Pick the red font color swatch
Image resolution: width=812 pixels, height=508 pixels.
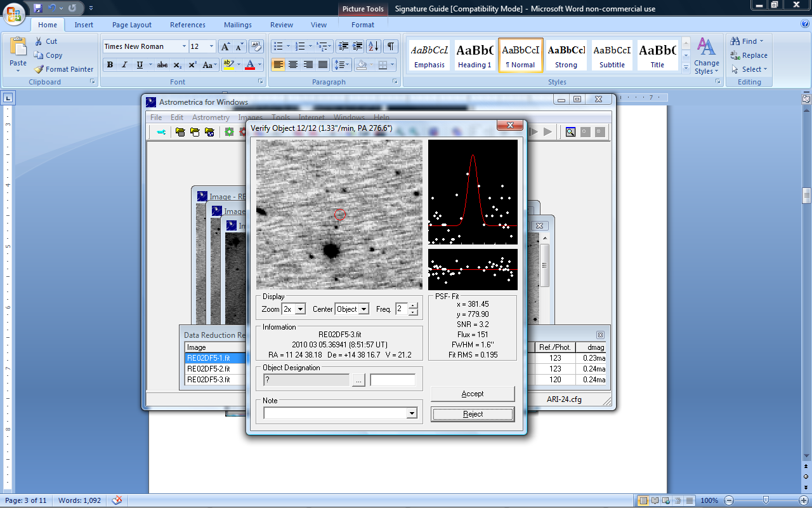point(250,65)
